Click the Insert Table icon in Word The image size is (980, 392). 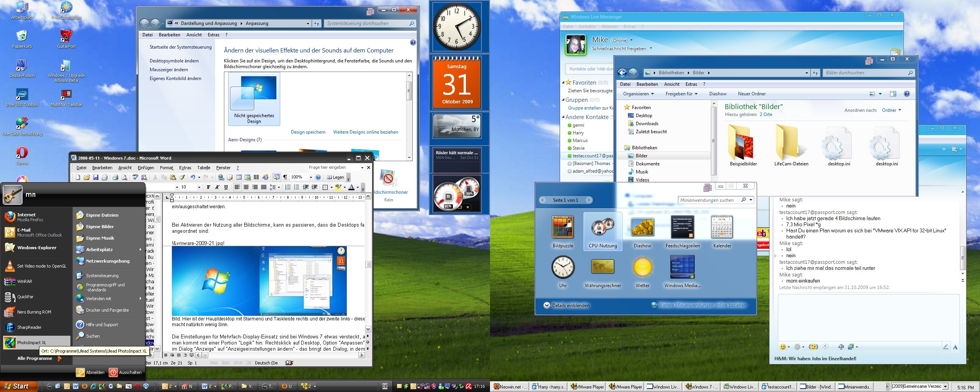[238, 177]
